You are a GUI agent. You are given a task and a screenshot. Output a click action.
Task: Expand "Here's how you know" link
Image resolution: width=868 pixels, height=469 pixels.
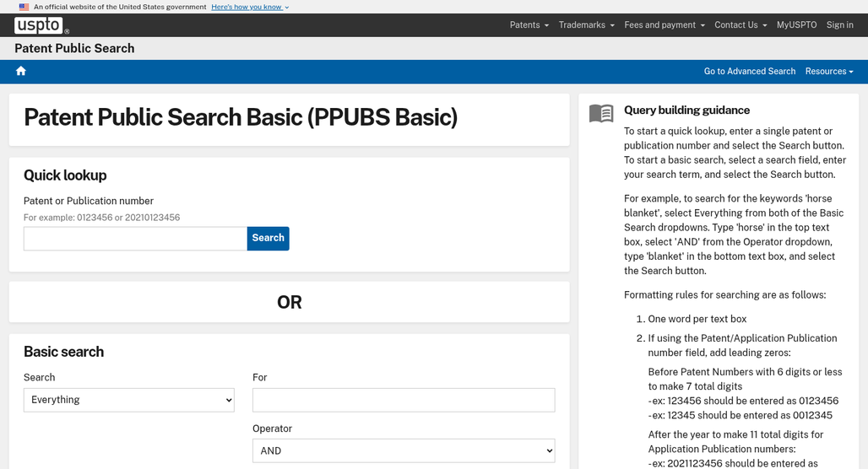point(250,8)
